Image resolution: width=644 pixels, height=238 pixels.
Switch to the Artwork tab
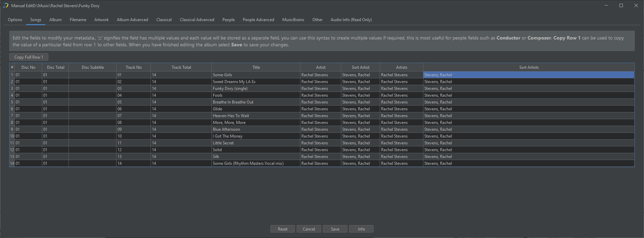pos(101,20)
